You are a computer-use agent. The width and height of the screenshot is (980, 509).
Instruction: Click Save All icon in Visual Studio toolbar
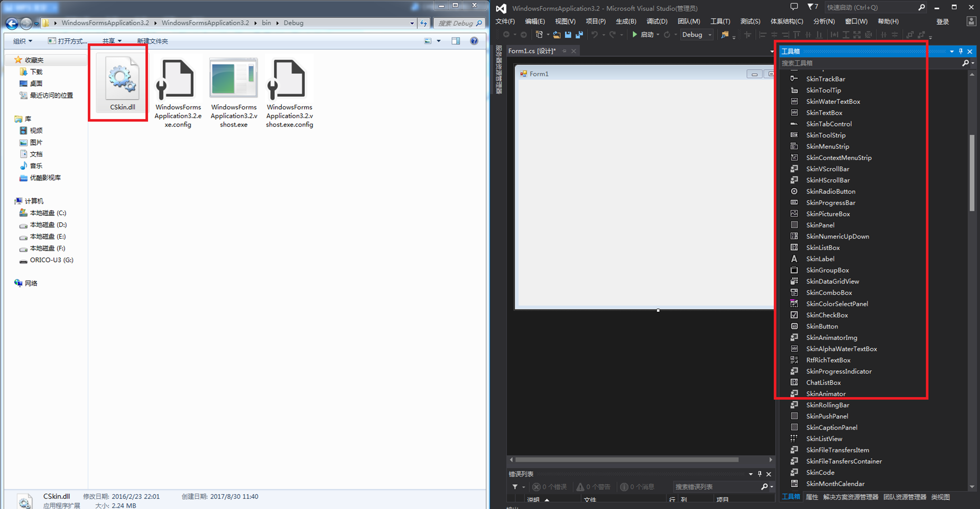(x=579, y=35)
